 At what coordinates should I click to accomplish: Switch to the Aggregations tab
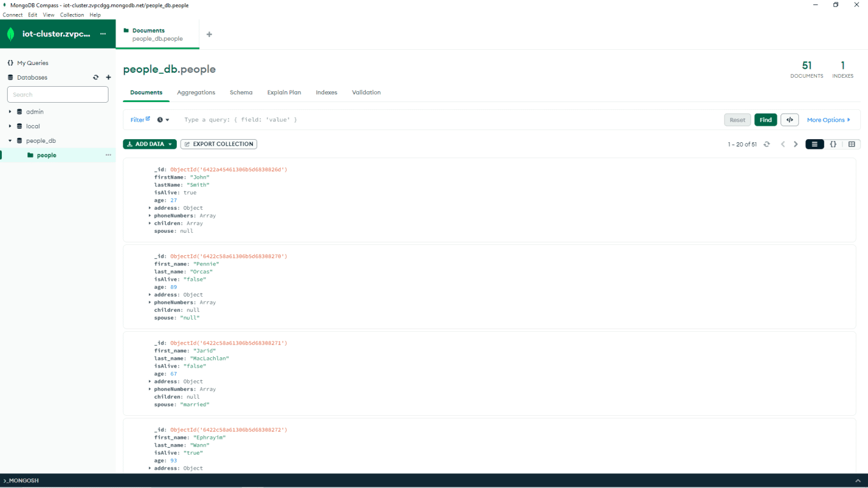(196, 92)
